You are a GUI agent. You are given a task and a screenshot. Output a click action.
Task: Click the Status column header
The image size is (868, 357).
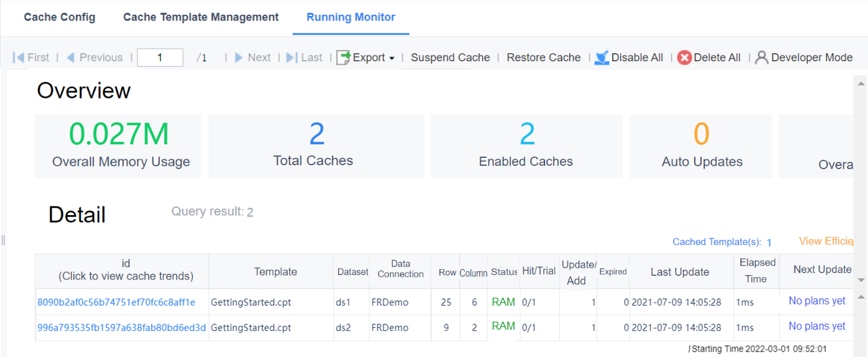coord(505,272)
